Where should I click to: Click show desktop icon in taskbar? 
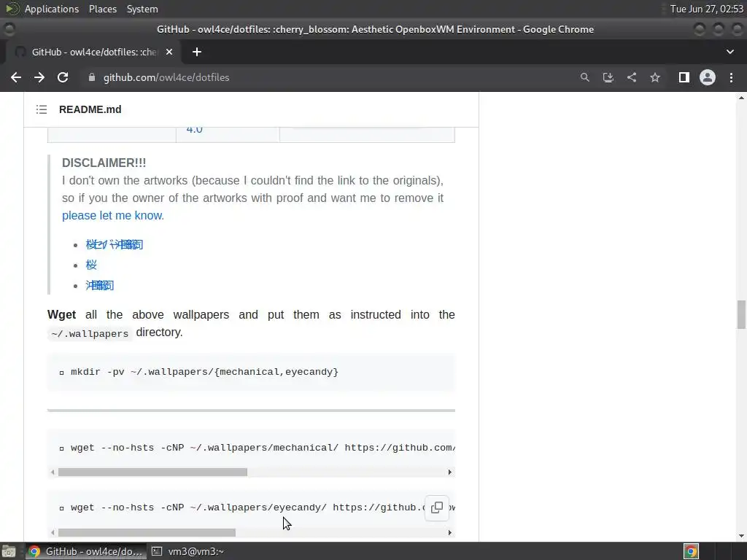click(9, 551)
